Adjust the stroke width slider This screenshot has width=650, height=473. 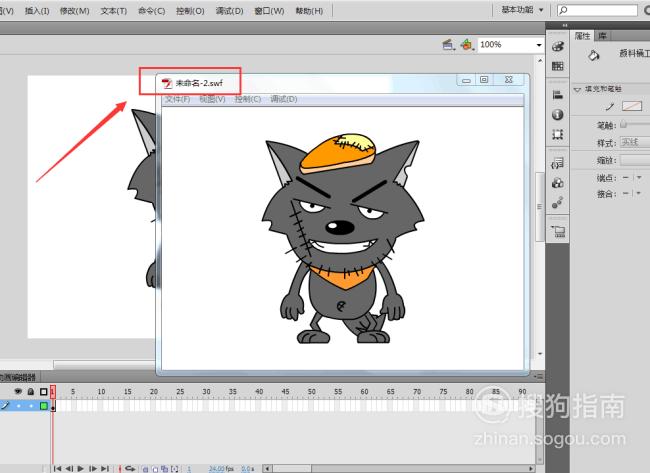623,124
